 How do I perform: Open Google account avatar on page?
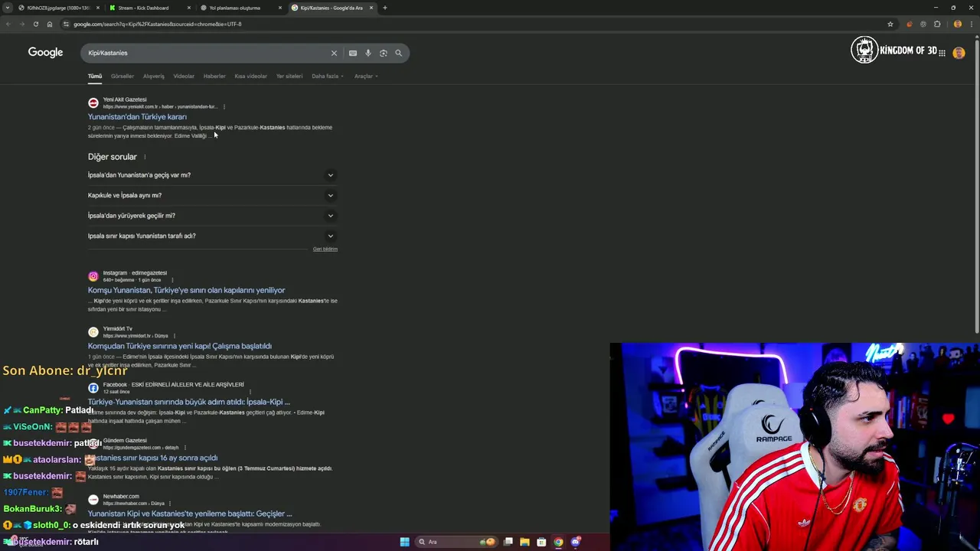pos(959,53)
